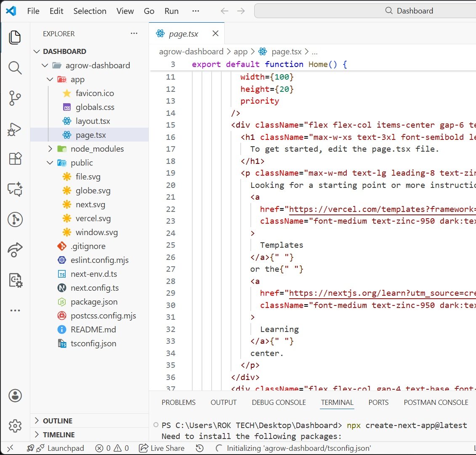Open the Search view in activity bar
The width and height of the screenshot is (476, 455).
tap(15, 68)
